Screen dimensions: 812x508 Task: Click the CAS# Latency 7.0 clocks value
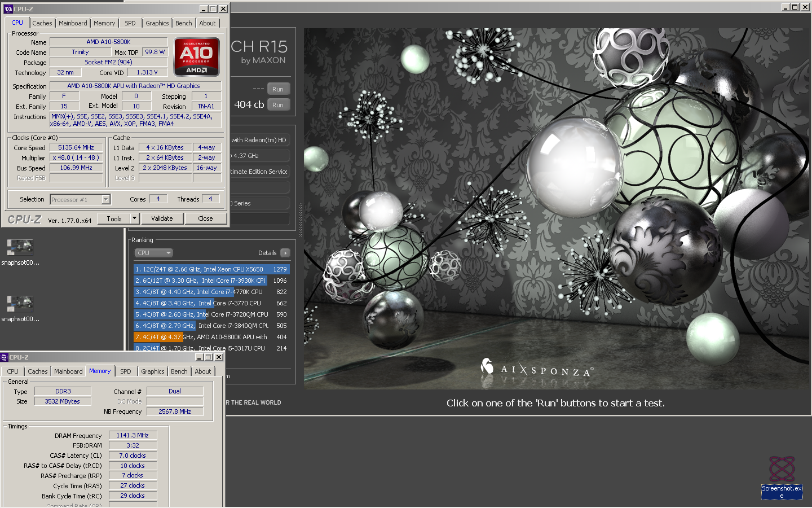pos(133,456)
